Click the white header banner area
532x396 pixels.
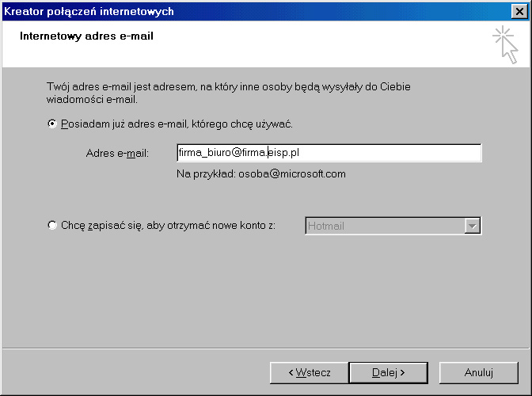tap(317, 48)
